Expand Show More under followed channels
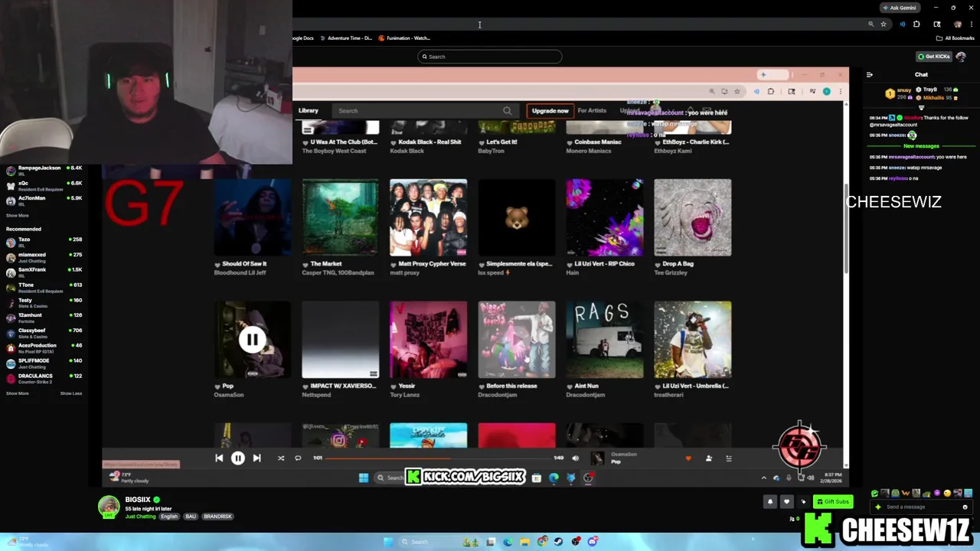Viewport: 980px width, 551px height. [x=18, y=216]
